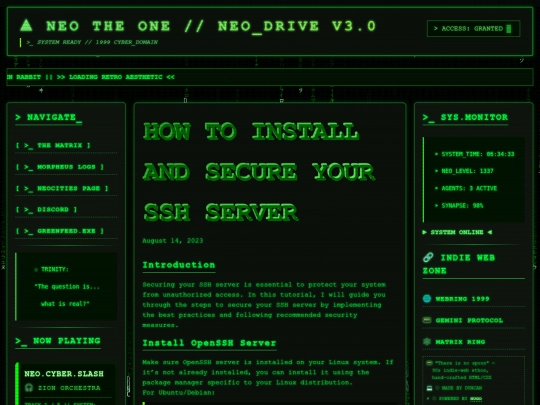Click the Trinity quote box

pyautogui.click(x=66, y=287)
